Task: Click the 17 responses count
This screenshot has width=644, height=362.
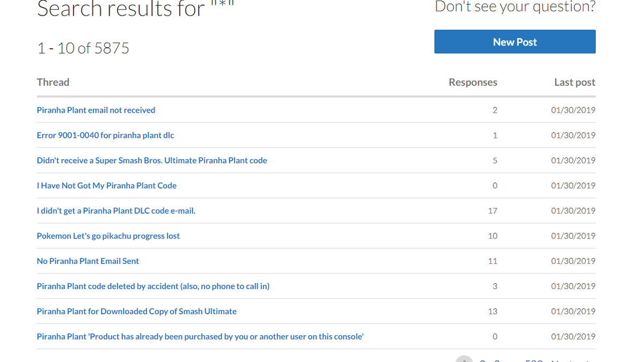Action: 493,211
